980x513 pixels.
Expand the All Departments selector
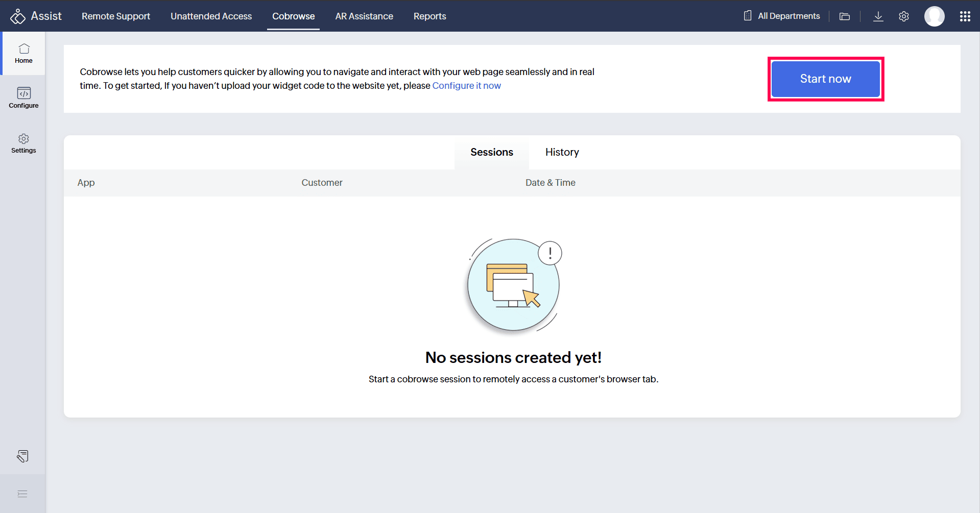click(x=782, y=16)
